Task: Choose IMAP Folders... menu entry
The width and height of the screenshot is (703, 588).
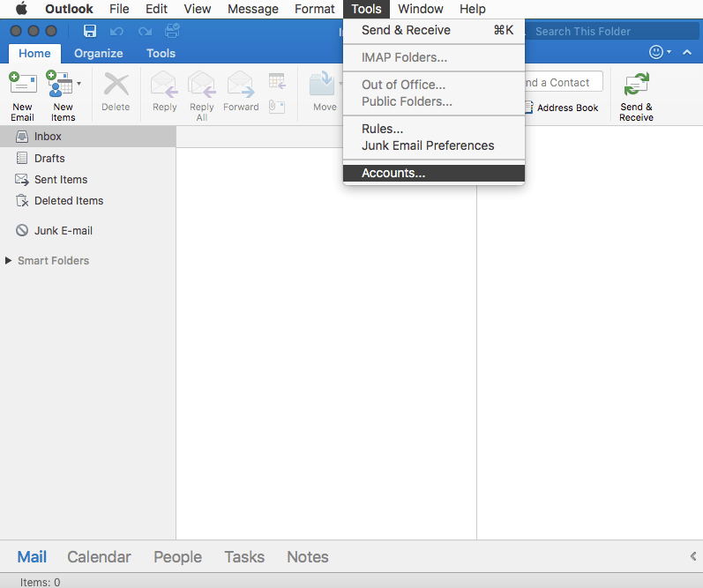Action: pyautogui.click(x=434, y=57)
